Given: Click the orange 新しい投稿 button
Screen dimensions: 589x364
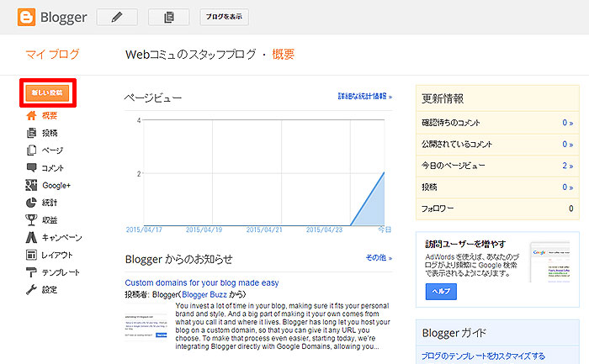Looking at the screenshot, I should click(x=47, y=92).
